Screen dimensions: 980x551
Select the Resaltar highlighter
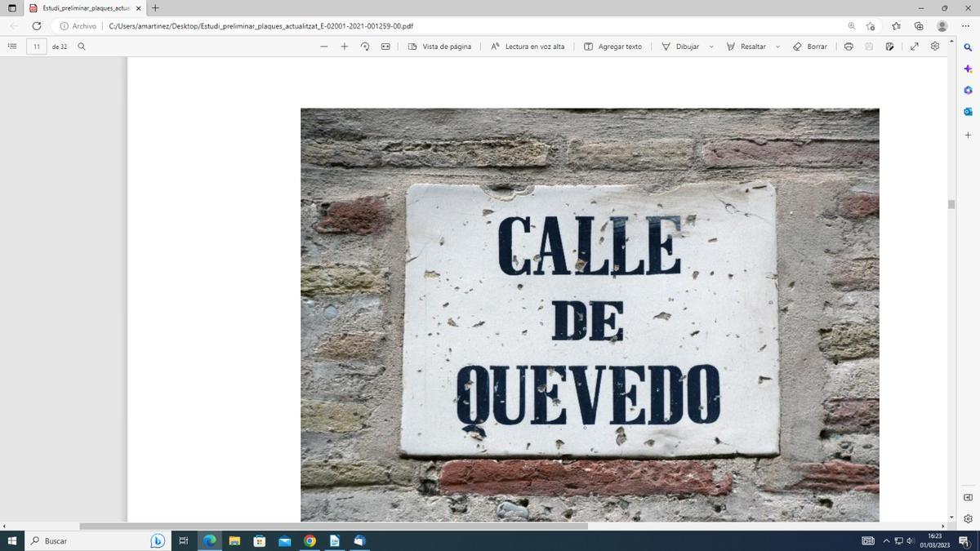click(747, 47)
